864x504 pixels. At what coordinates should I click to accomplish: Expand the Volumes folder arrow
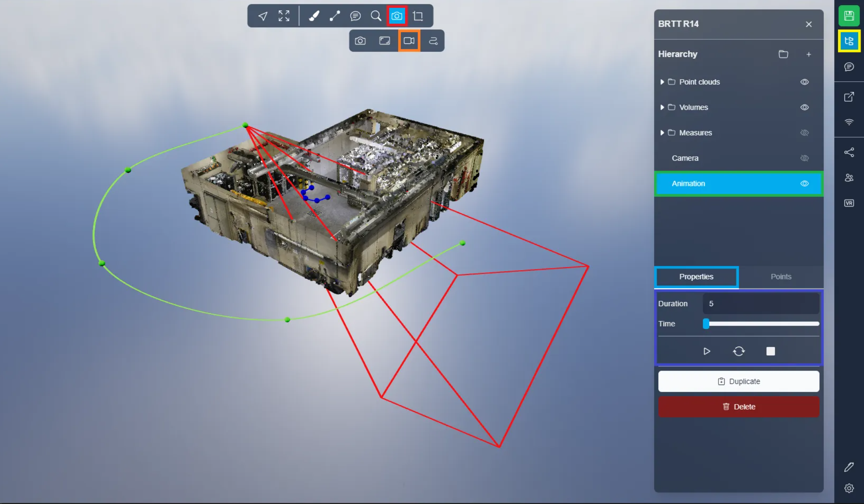click(662, 107)
